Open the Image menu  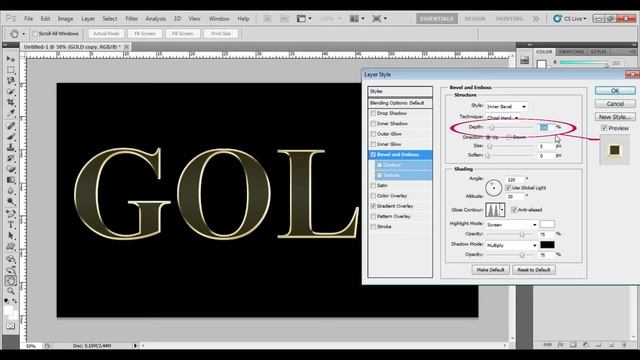click(x=65, y=19)
